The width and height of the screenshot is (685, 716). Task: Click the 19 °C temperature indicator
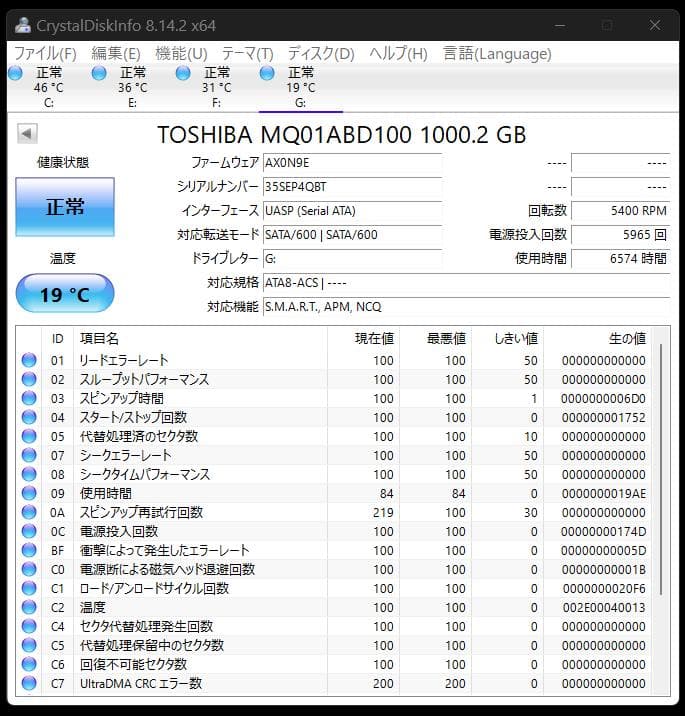tap(65, 294)
